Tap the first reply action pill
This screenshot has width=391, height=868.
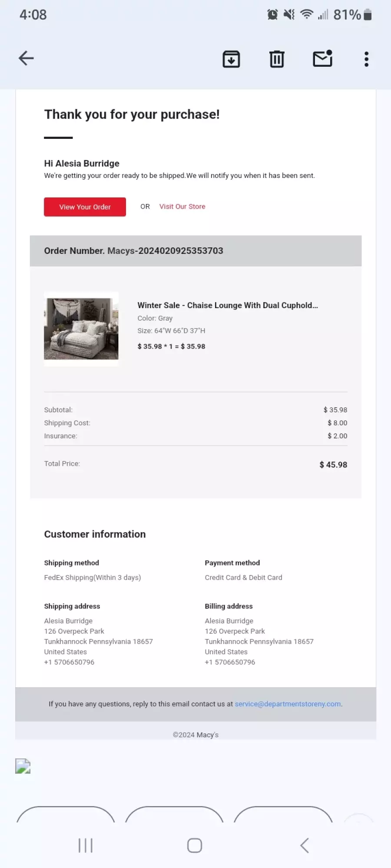click(66, 814)
